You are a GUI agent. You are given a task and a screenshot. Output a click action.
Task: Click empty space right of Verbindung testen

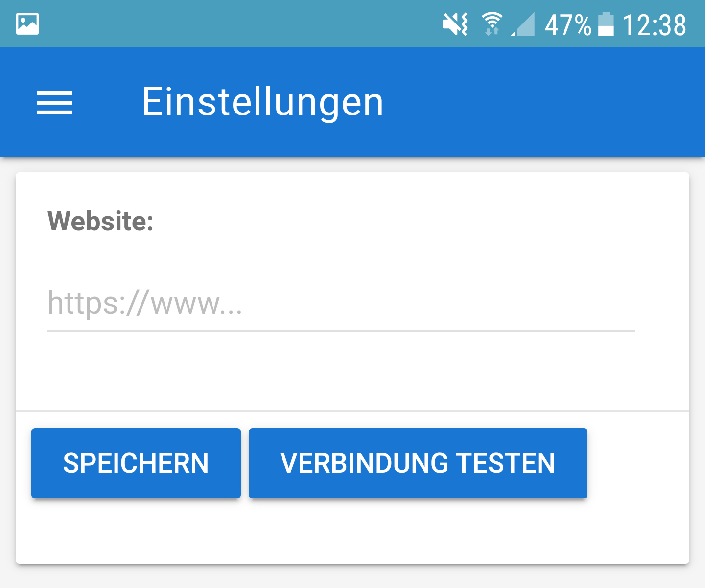(638, 463)
